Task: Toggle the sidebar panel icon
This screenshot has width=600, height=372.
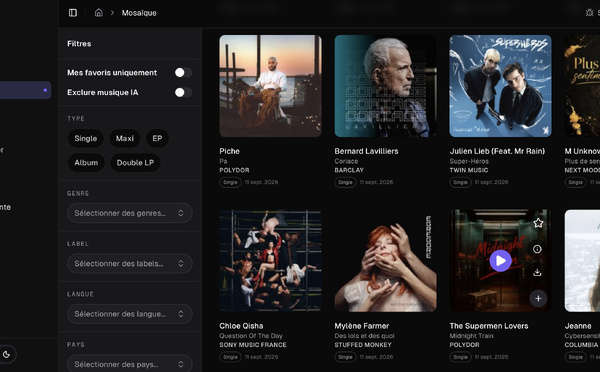Action: [73, 13]
